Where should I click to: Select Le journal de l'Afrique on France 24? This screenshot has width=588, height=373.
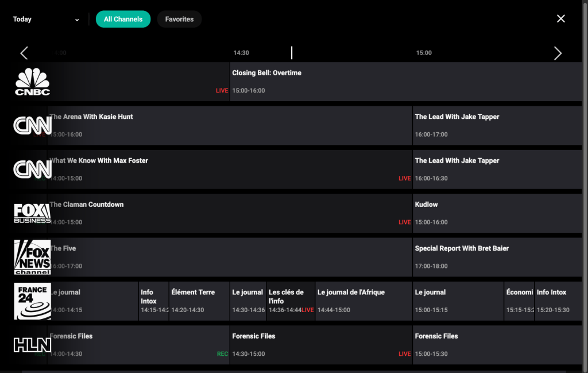363,301
